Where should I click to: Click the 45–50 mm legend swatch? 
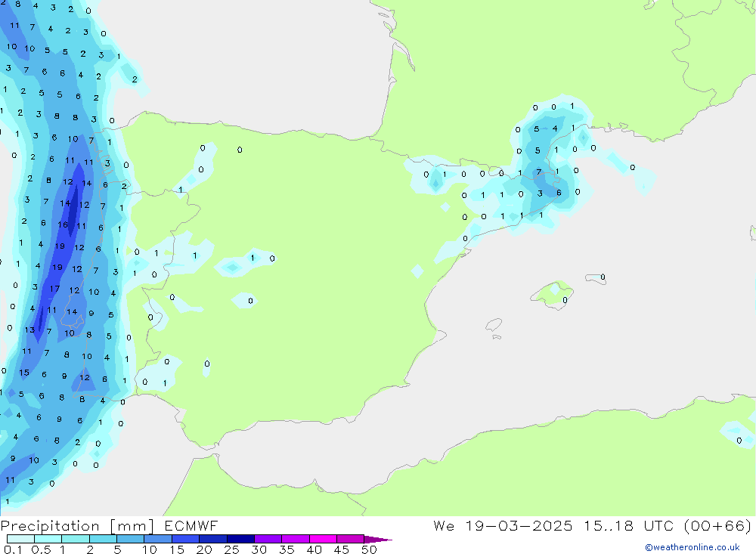351,539
